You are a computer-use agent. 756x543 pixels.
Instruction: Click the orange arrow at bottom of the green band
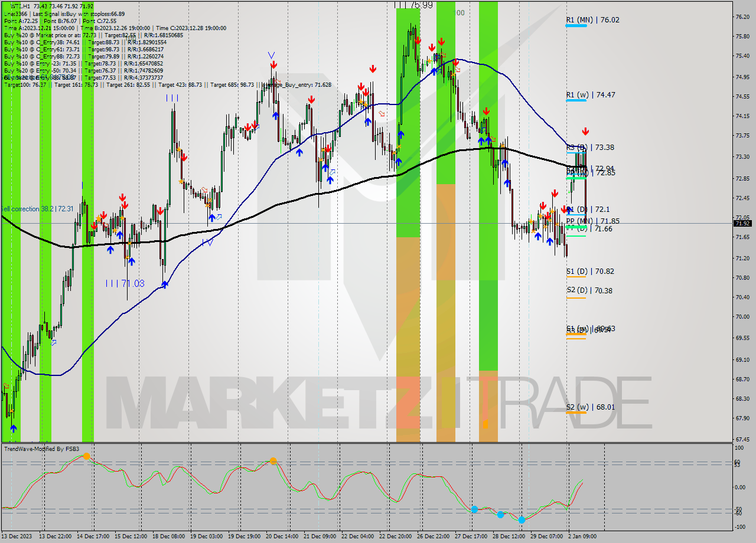pyautogui.click(x=485, y=424)
